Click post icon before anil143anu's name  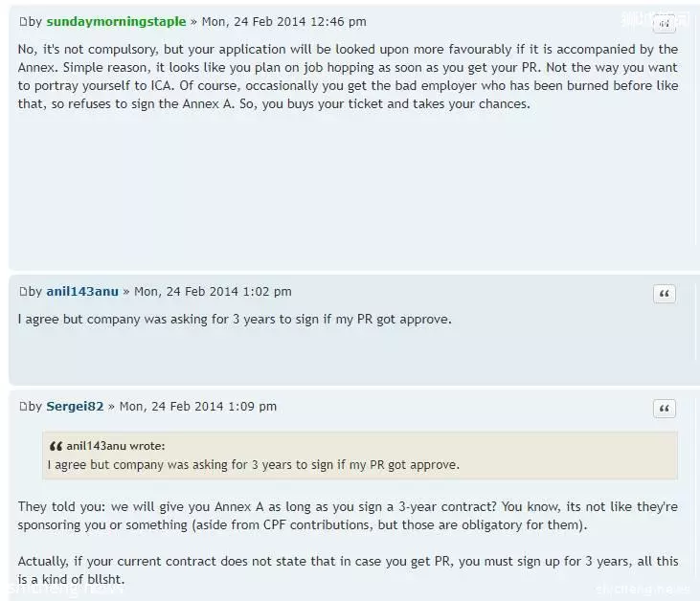point(23,292)
